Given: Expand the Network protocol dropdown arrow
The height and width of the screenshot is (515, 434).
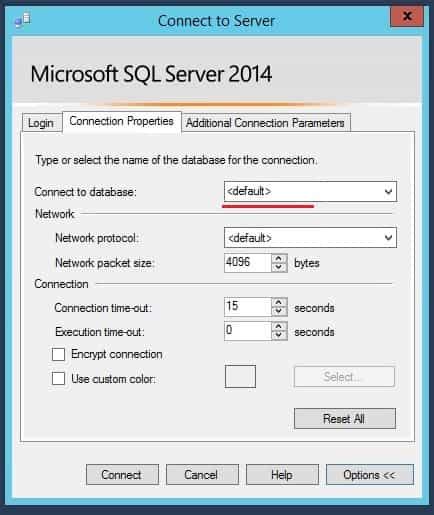Looking at the screenshot, I should [388, 238].
